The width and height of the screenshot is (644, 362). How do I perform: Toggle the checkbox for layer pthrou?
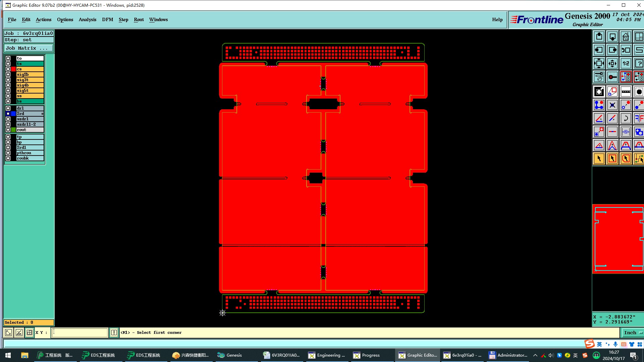tap(8, 153)
